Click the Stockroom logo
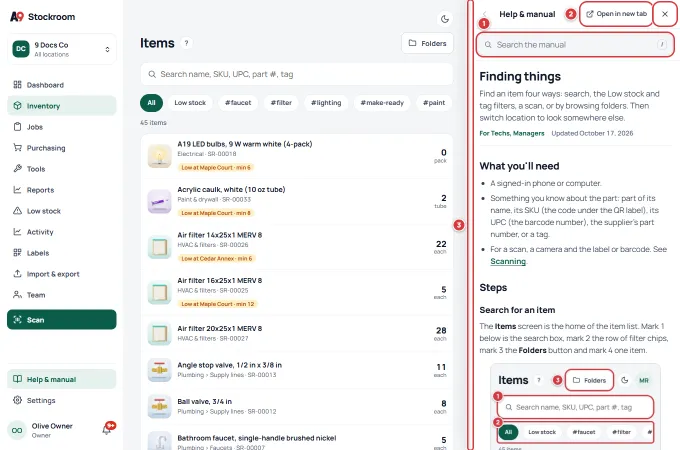This screenshot has height=450, width=680. (x=42, y=17)
